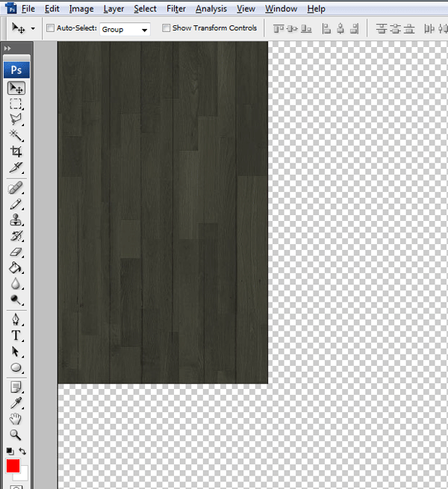Align vertical centers in options bar

(293, 29)
